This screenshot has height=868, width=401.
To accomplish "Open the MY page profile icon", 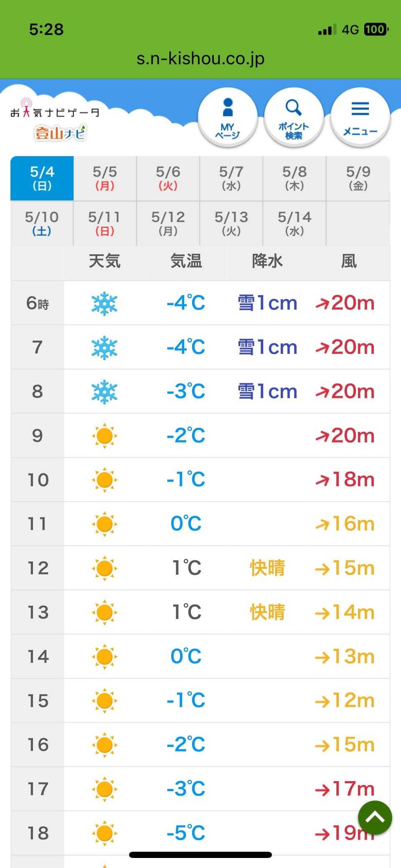I will [x=228, y=118].
